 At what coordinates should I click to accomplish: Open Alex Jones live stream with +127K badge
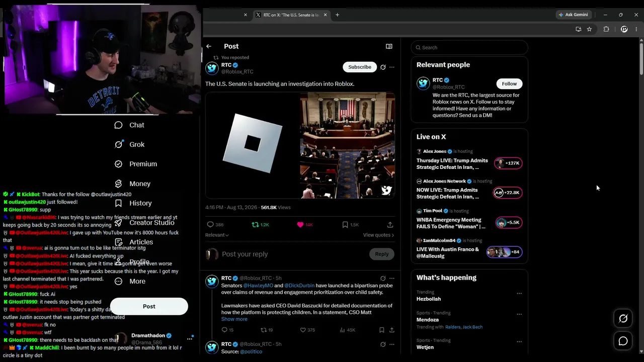tap(469, 161)
